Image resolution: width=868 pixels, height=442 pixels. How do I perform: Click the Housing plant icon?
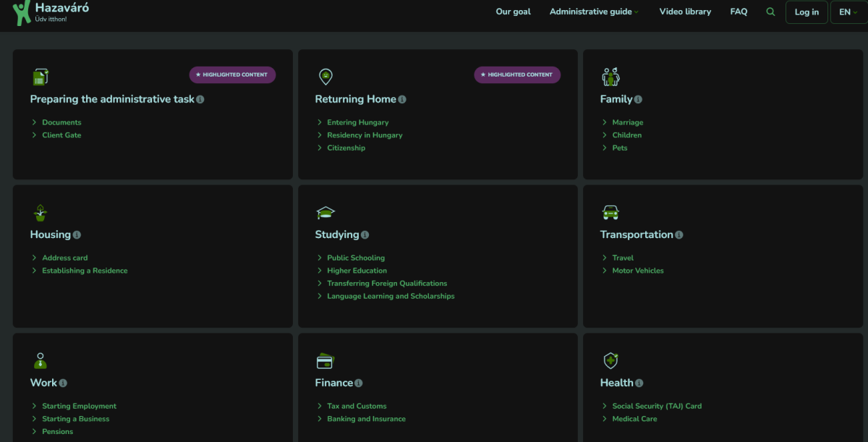pos(40,213)
